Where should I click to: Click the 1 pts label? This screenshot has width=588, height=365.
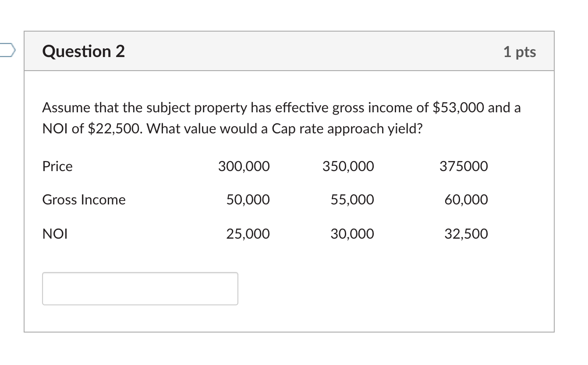520,51
